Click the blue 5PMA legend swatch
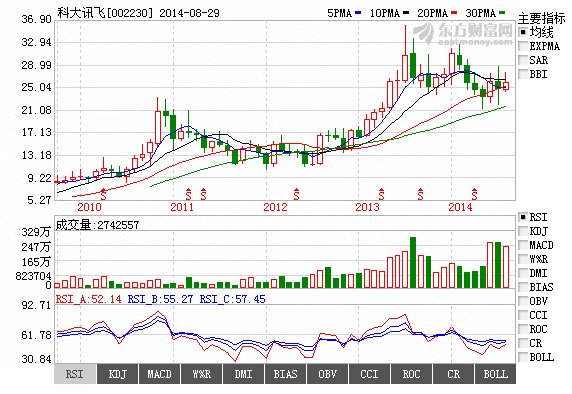572x394 pixels. pyautogui.click(x=358, y=13)
